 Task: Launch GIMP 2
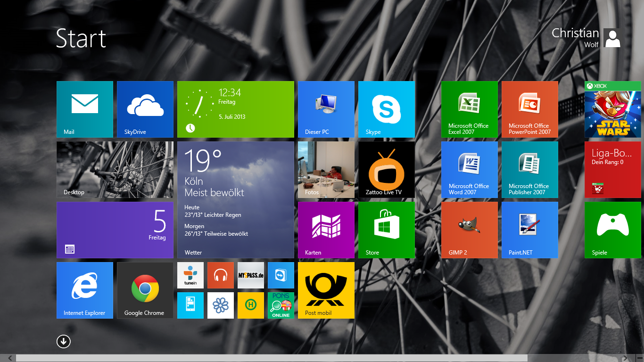pos(470,230)
